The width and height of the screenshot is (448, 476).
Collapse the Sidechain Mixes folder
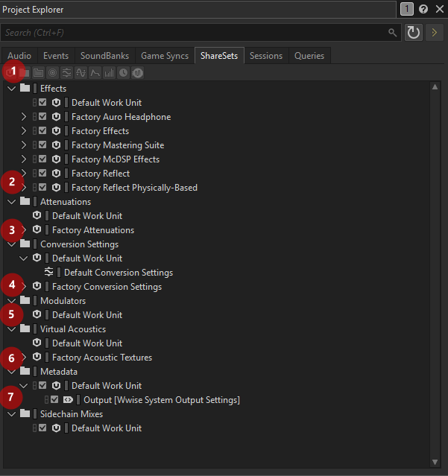click(11, 414)
